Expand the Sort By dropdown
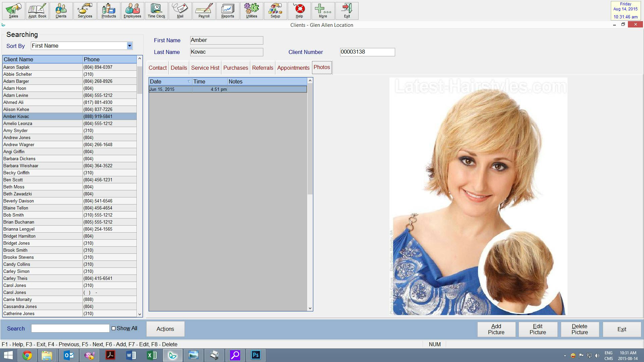Viewport: 644px width, 362px height. click(129, 46)
